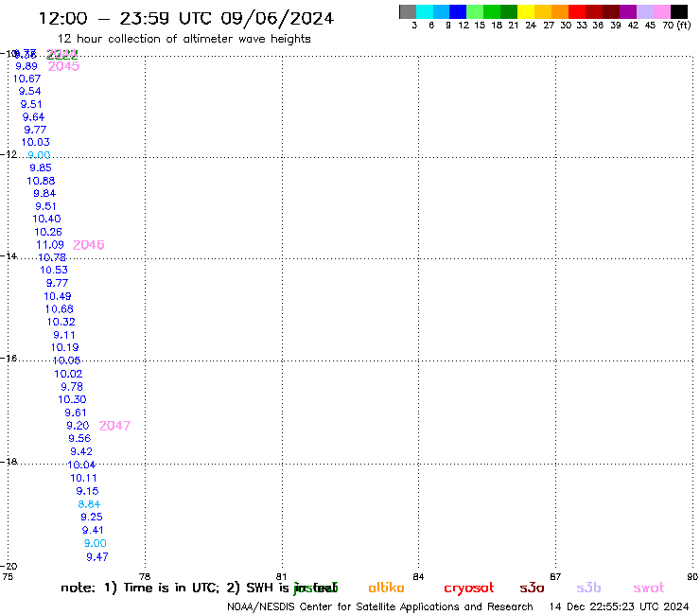Click the wave height value 9.85
The height and width of the screenshot is (615, 700).
pos(41,167)
